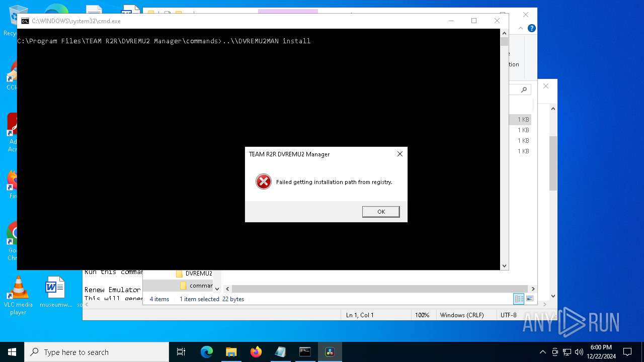Open File Explorer from taskbar

coord(231,352)
